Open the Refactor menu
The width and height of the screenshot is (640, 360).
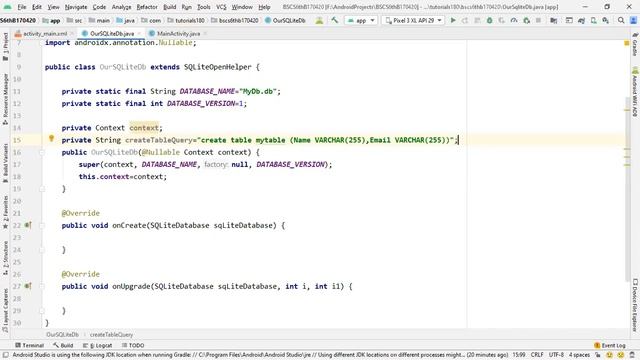[147, 7]
